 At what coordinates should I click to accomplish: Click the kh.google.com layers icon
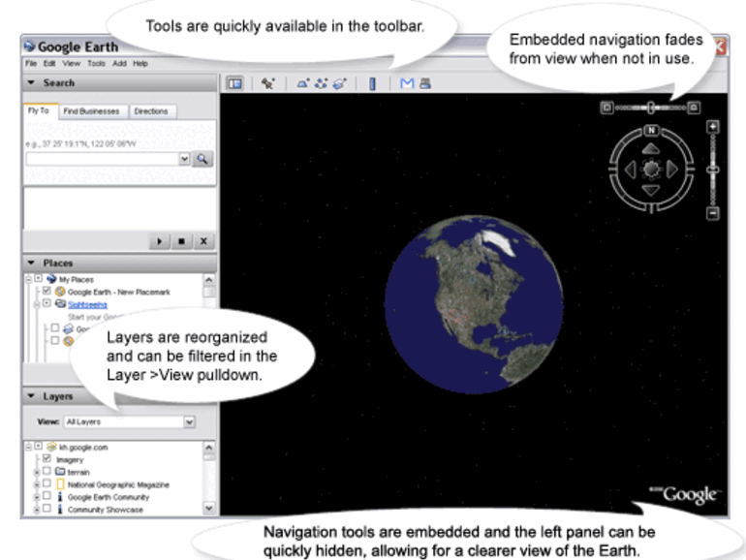tap(51, 447)
